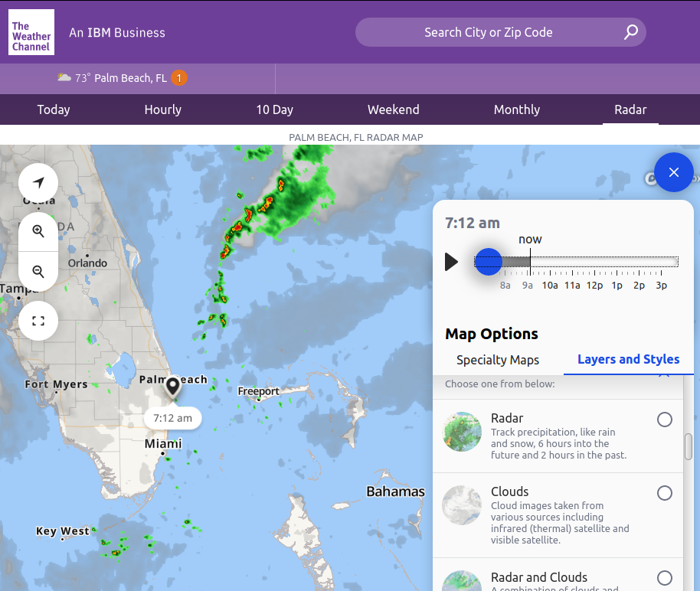Switch to Specialty Maps tab
This screenshot has width=700, height=591.
[498, 360]
